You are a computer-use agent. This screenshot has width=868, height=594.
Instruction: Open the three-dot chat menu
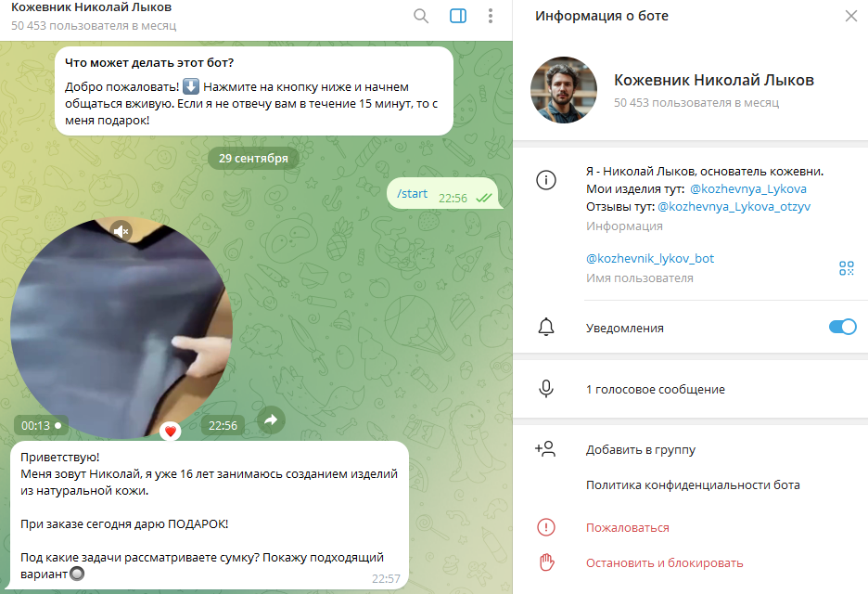491,16
